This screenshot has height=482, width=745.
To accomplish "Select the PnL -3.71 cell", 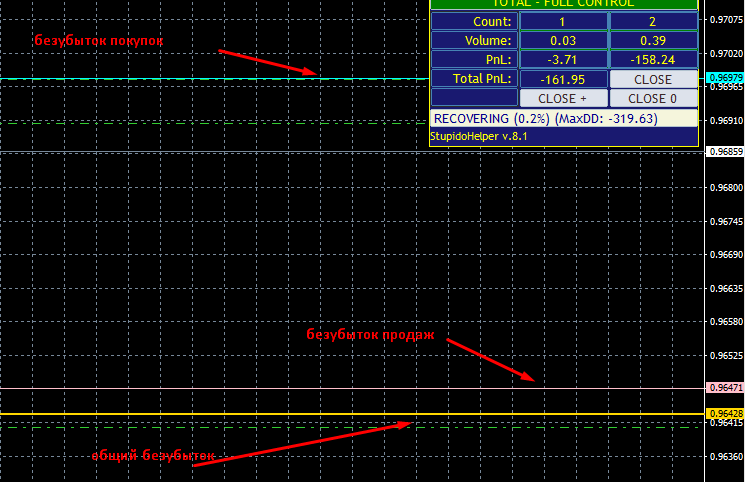I will [564, 59].
